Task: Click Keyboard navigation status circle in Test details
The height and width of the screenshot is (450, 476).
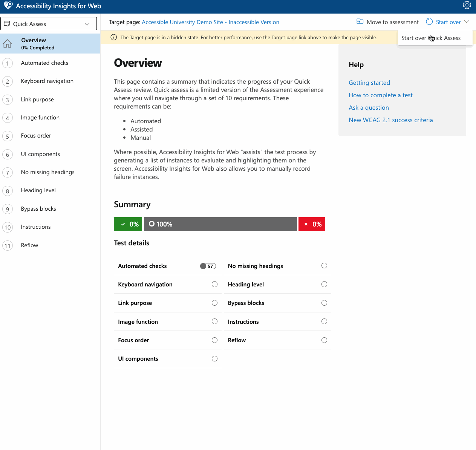Action: pyautogui.click(x=214, y=284)
